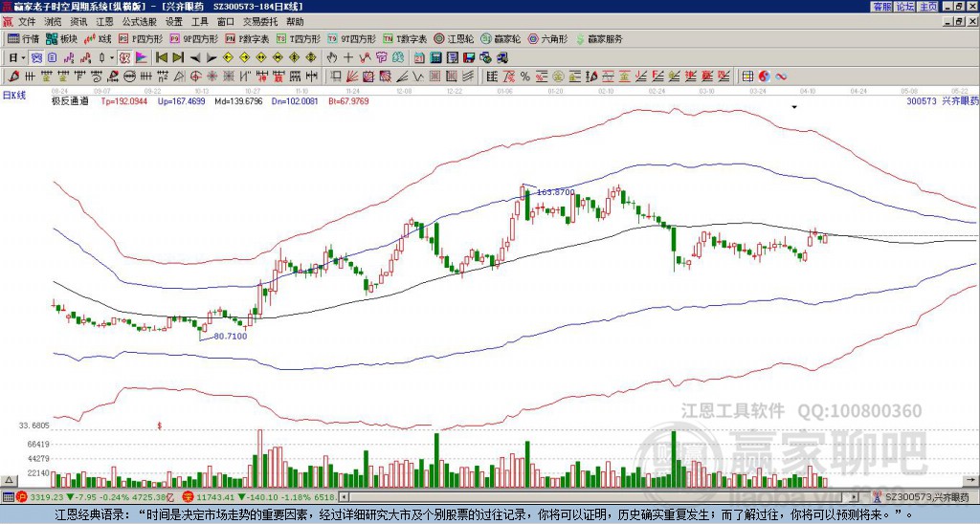Click 客服 customer service button
The height and width of the screenshot is (524, 980).
(x=881, y=7)
